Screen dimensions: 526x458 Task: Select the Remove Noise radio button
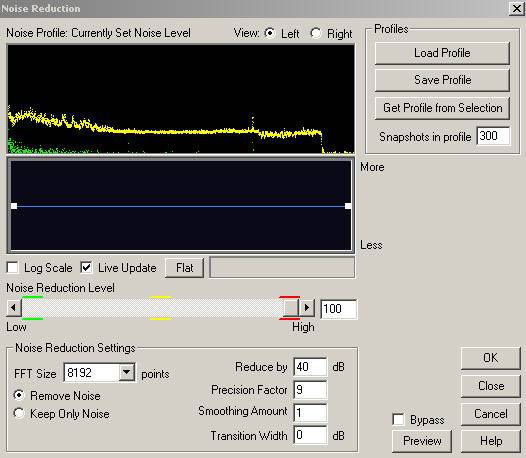[19, 395]
